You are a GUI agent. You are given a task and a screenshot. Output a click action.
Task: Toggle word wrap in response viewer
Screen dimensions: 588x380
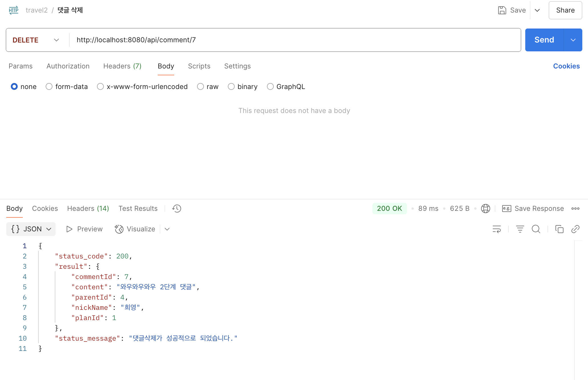(x=496, y=229)
